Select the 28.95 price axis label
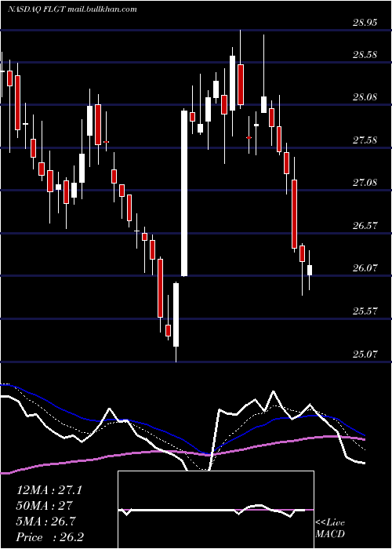 pos(365,23)
